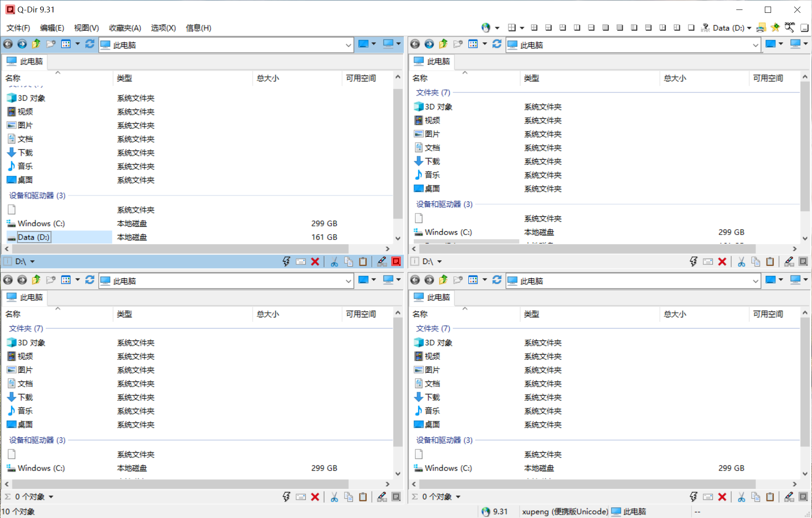This screenshot has width=812, height=518.
Task: Activate the zoom magnifier tool in top toolbar
Action: pos(789,27)
